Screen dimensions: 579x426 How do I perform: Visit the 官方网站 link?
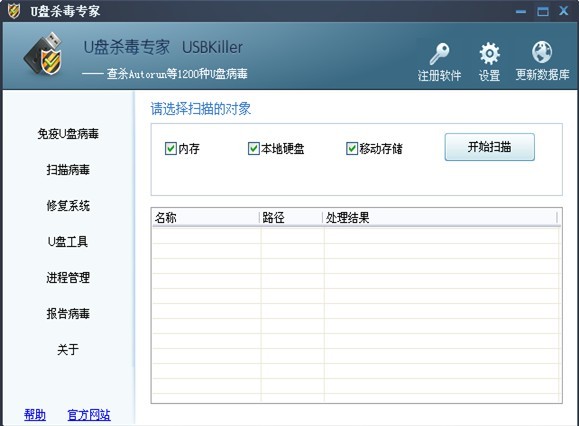coord(89,415)
